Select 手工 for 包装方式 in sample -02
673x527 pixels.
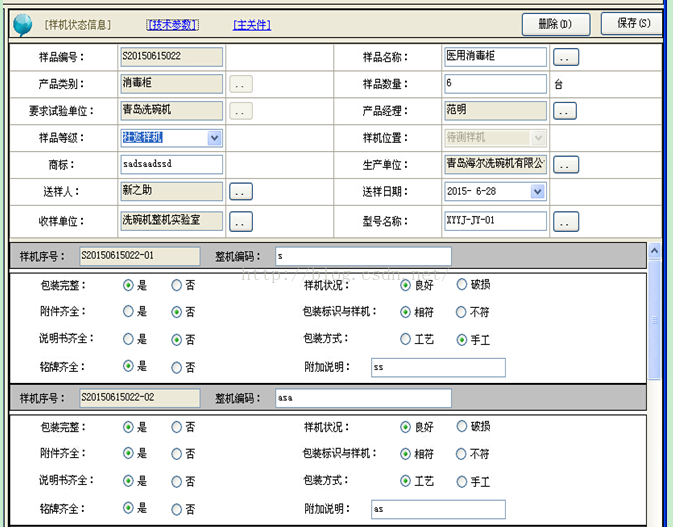[461, 482]
